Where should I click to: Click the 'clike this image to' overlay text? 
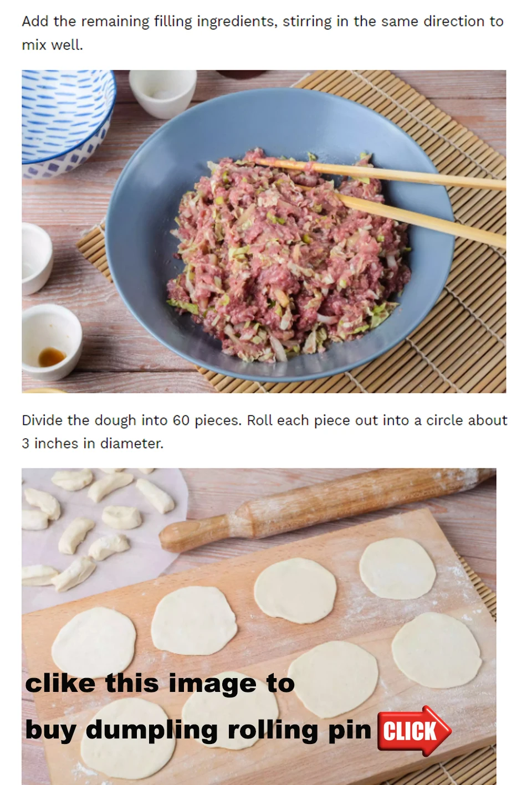pos(160,684)
